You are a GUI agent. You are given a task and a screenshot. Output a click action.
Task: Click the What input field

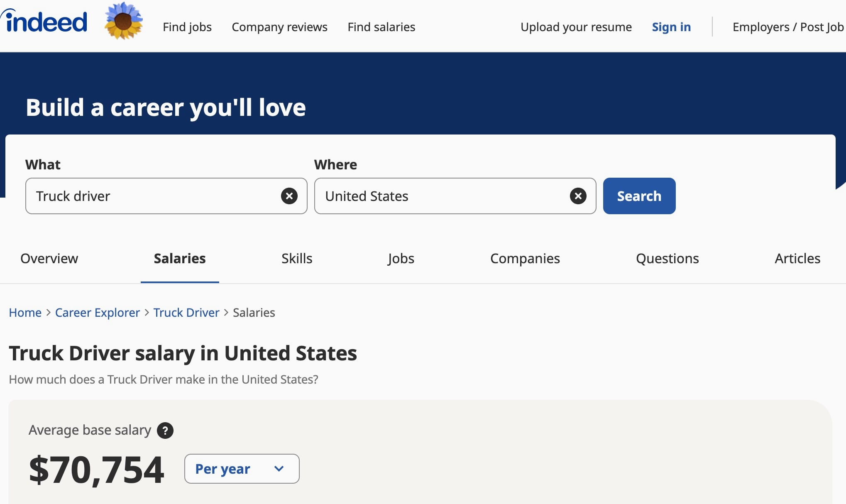(x=166, y=196)
